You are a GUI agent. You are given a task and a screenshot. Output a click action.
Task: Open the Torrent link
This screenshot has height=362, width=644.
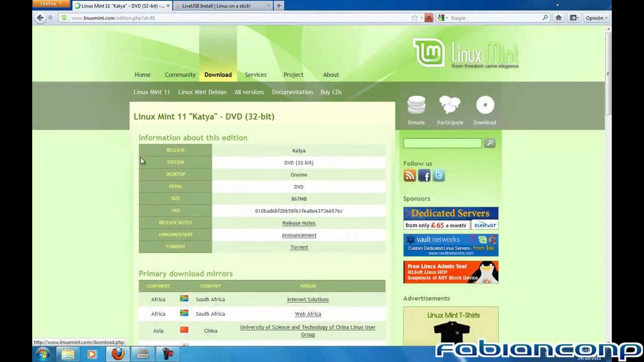tap(299, 247)
